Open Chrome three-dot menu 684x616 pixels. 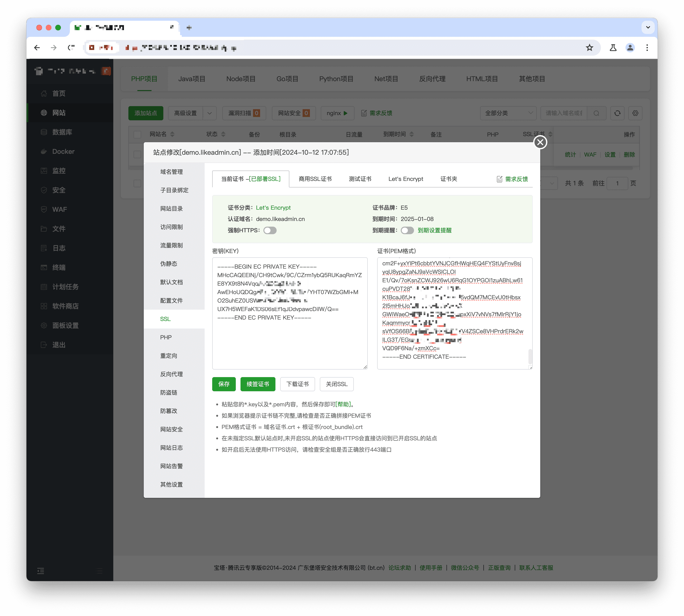tap(647, 48)
